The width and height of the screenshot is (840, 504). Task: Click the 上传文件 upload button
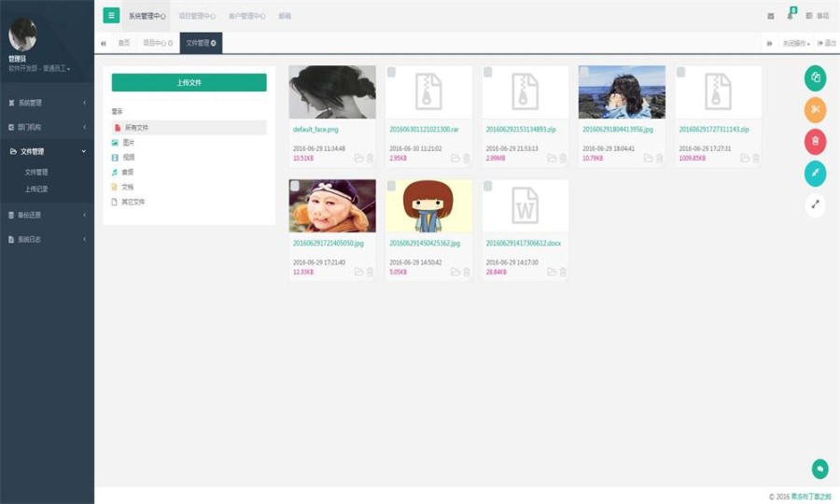(x=189, y=82)
